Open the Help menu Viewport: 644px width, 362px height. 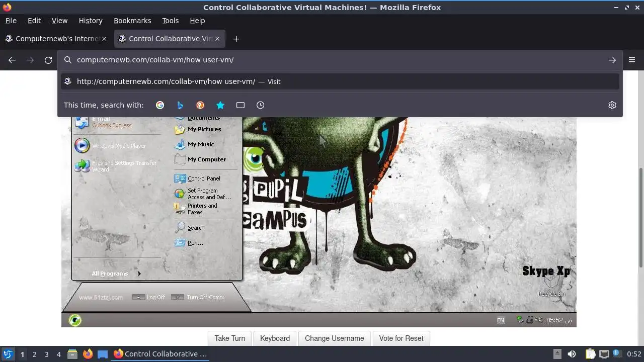[197, 21]
